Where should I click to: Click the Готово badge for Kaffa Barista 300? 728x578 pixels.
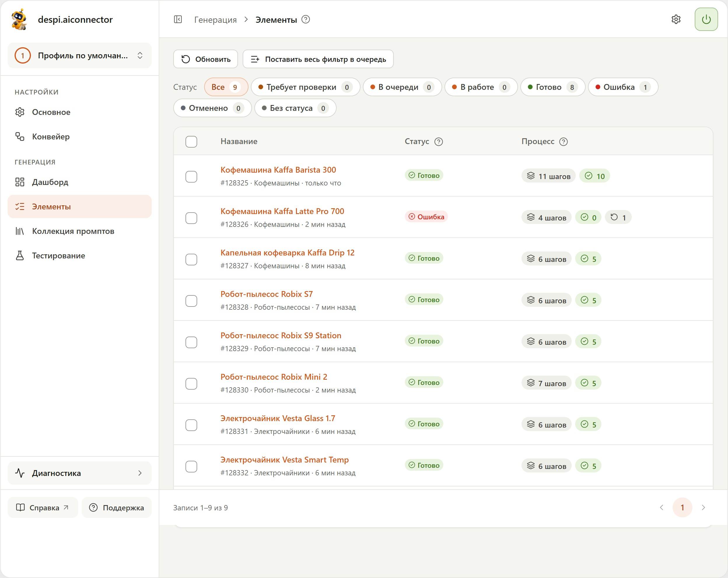point(424,175)
